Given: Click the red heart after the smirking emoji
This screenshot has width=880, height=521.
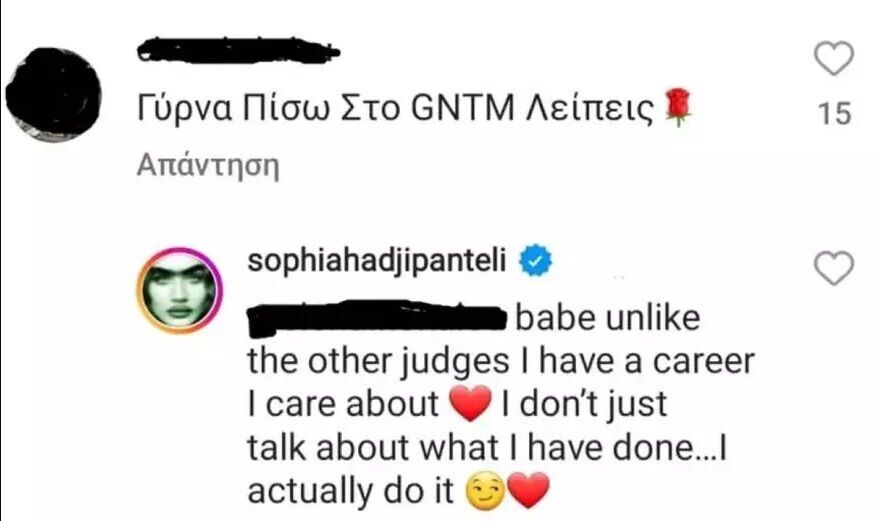Looking at the screenshot, I should click(x=530, y=489).
